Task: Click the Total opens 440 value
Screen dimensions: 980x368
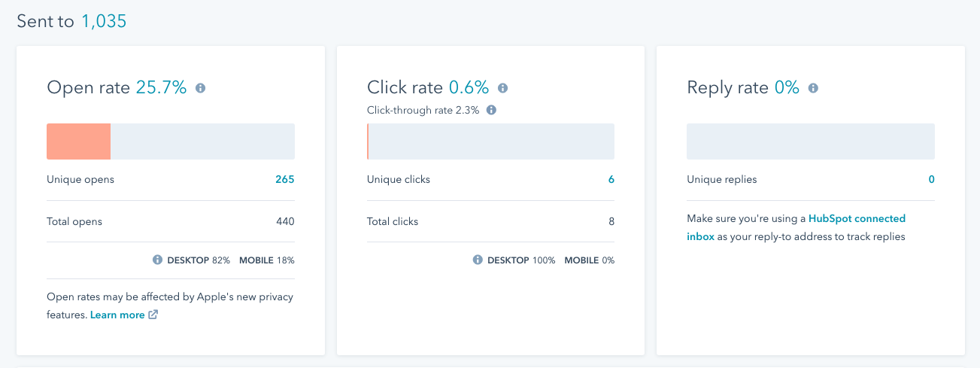Action: click(x=285, y=222)
